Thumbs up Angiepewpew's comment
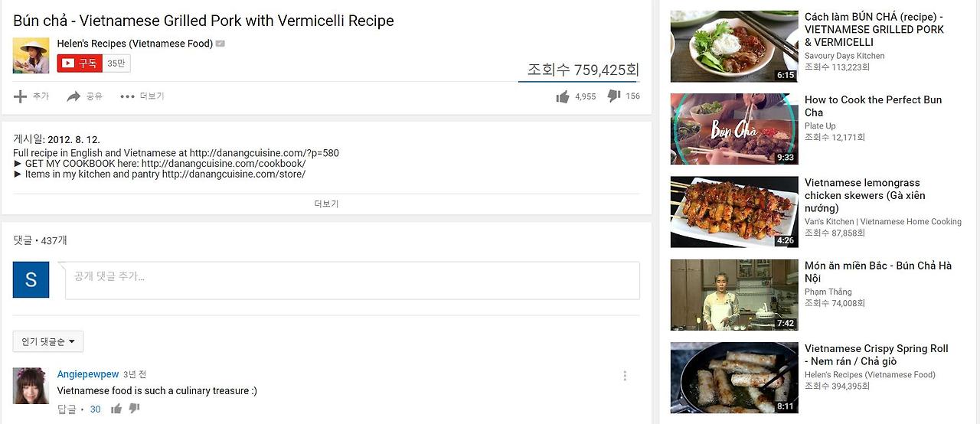The image size is (980, 424). coord(116,409)
